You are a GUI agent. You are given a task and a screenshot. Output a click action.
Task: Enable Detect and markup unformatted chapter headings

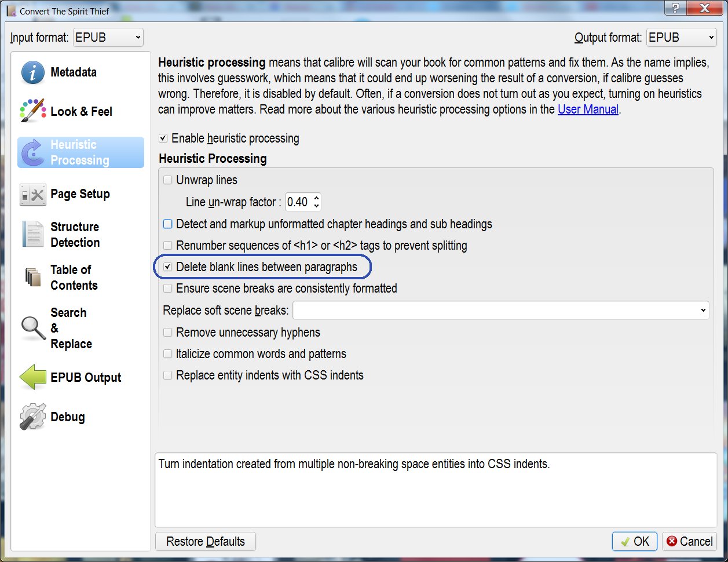point(168,224)
